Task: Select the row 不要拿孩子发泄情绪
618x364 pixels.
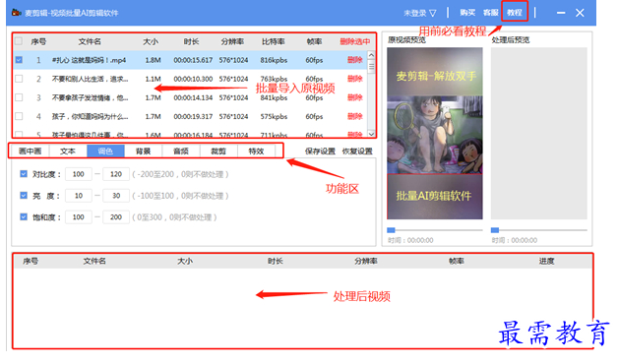Action: click(190, 97)
